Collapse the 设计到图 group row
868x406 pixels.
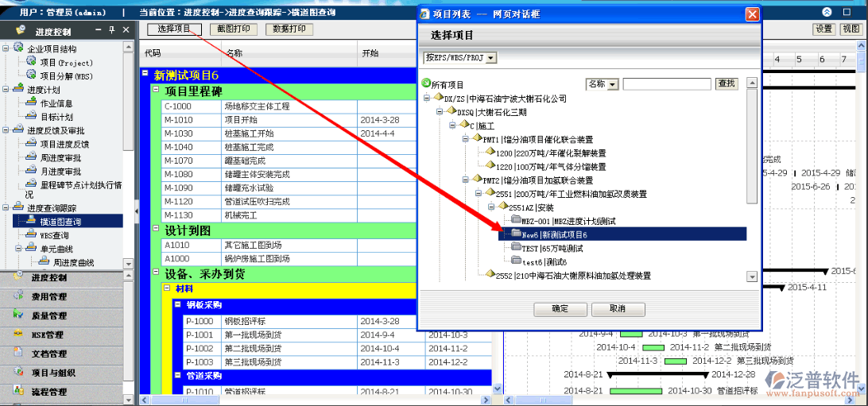click(x=156, y=230)
